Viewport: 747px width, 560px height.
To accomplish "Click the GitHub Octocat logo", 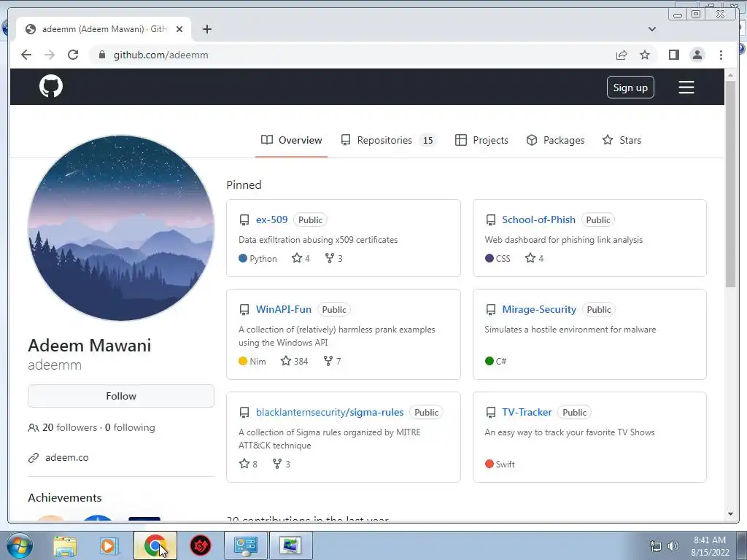I will tap(51, 87).
